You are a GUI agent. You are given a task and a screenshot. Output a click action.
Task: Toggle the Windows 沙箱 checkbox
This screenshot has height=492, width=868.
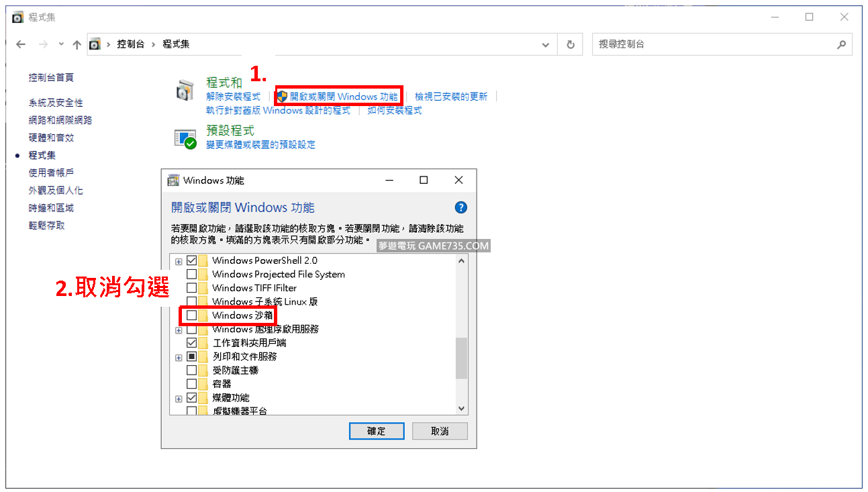pos(192,315)
